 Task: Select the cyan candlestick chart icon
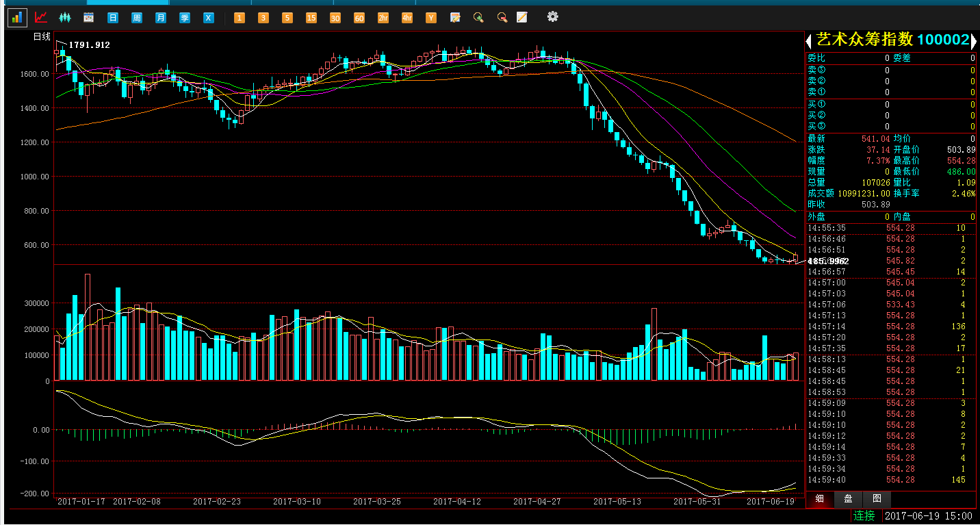65,17
